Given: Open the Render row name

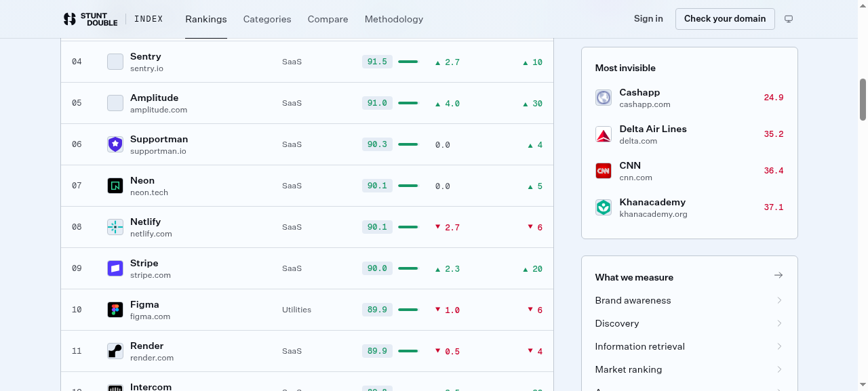Looking at the screenshot, I should 146,346.
